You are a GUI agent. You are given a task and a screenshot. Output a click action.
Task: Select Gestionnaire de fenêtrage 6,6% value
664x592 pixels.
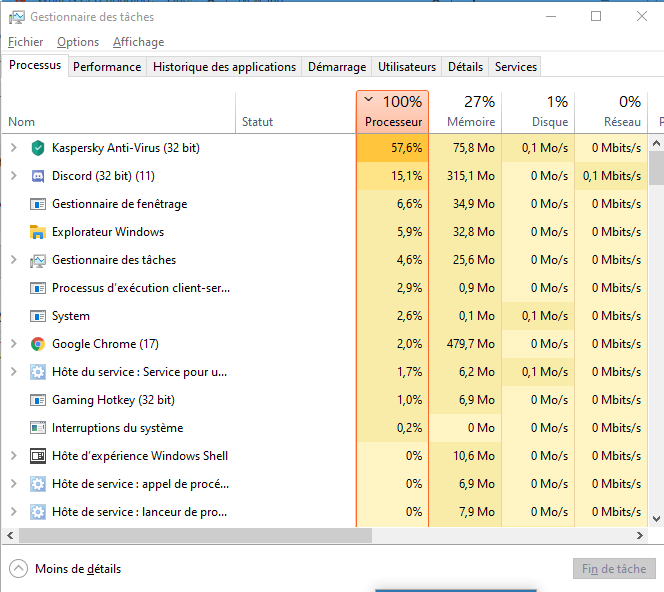[409, 204]
